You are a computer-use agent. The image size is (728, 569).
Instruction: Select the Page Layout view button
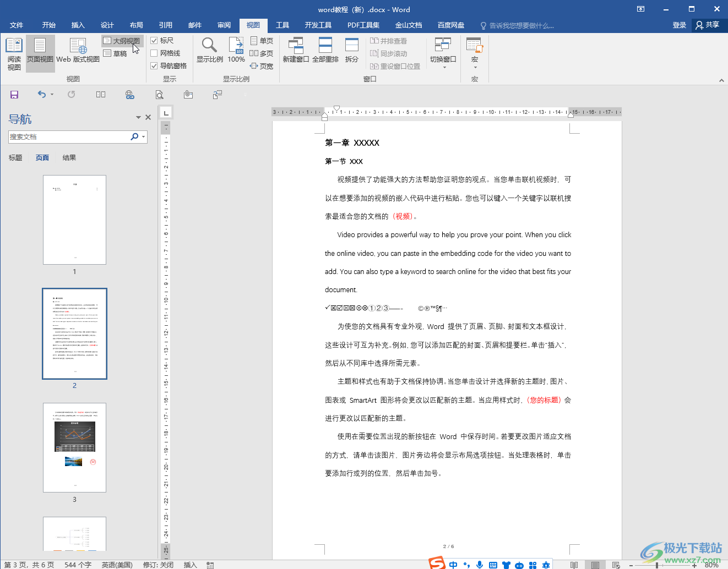click(x=40, y=54)
